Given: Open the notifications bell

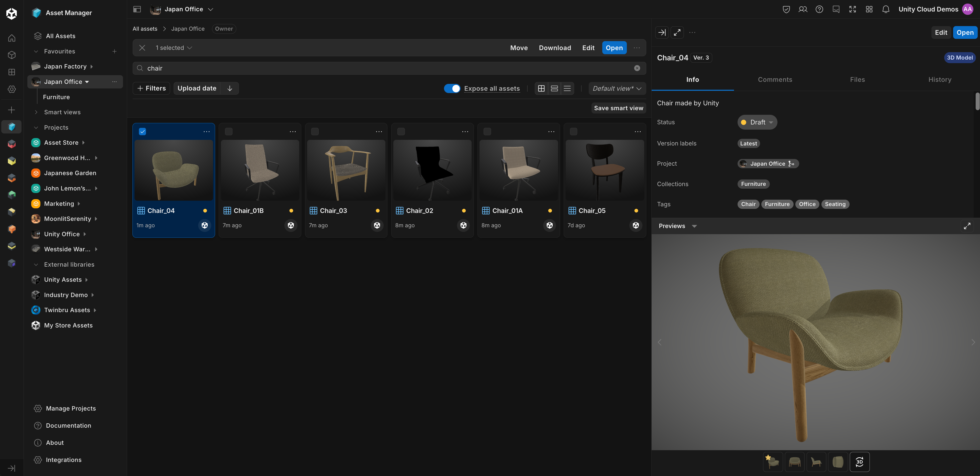Looking at the screenshot, I should [886, 9].
